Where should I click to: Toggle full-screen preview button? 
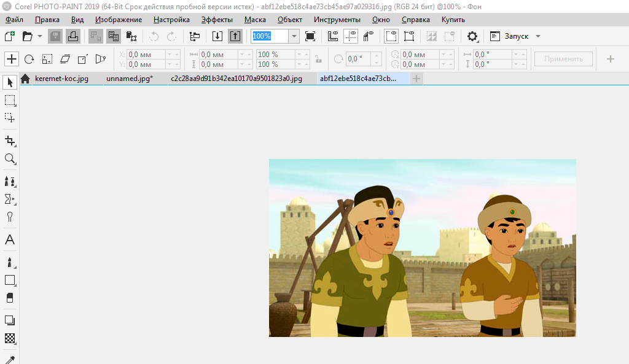coord(310,36)
